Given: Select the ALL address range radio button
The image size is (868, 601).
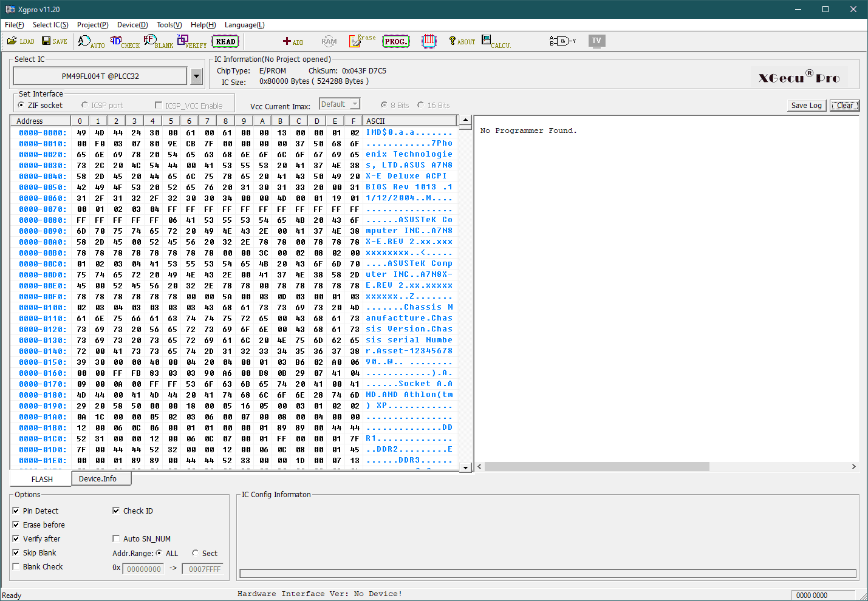Looking at the screenshot, I should point(159,553).
